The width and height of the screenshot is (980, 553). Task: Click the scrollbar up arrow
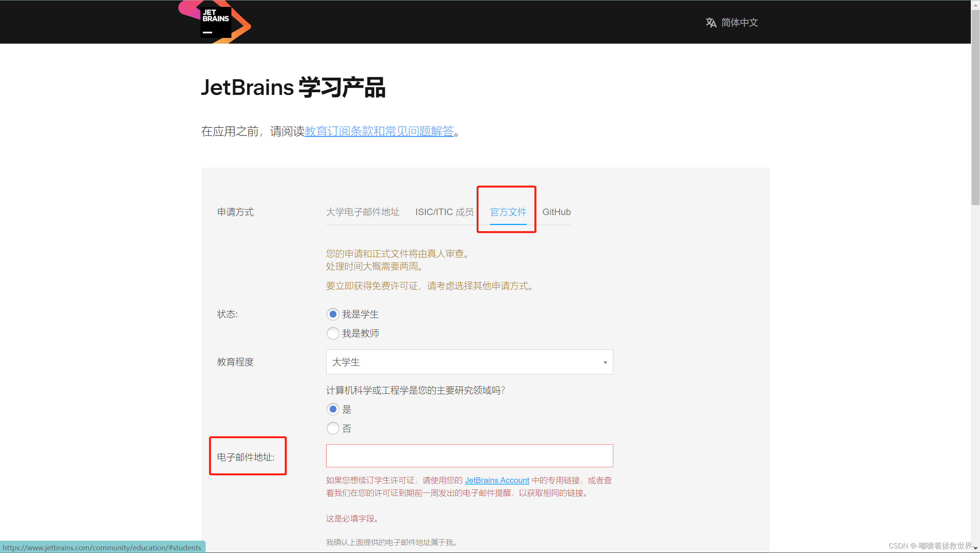coord(975,5)
